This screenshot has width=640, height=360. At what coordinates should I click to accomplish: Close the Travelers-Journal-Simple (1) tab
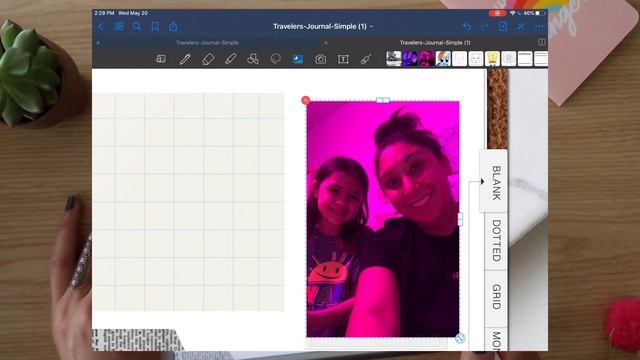[326, 42]
